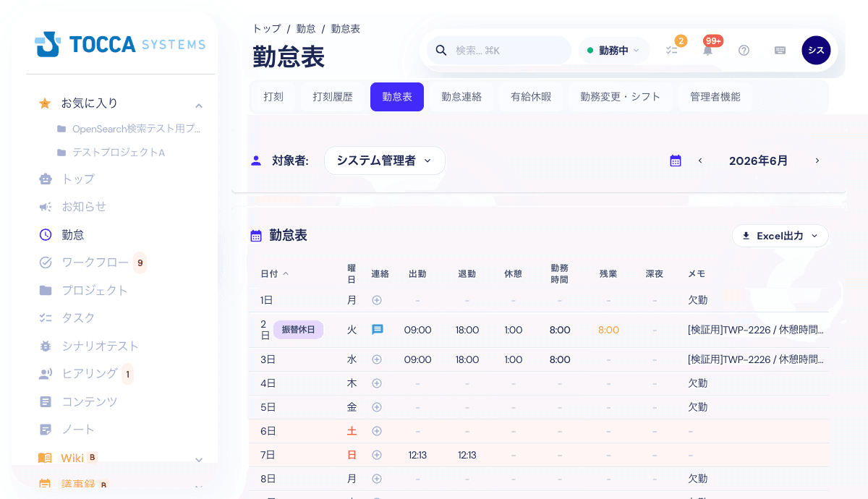Click the check-circle icon beside ワークフロー
Viewport: 868px width, 499px height.
tap(46, 263)
